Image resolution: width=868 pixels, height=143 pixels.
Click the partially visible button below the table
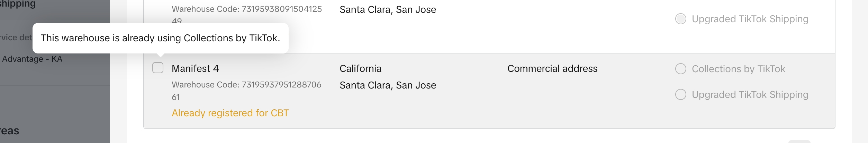coord(799,141)
